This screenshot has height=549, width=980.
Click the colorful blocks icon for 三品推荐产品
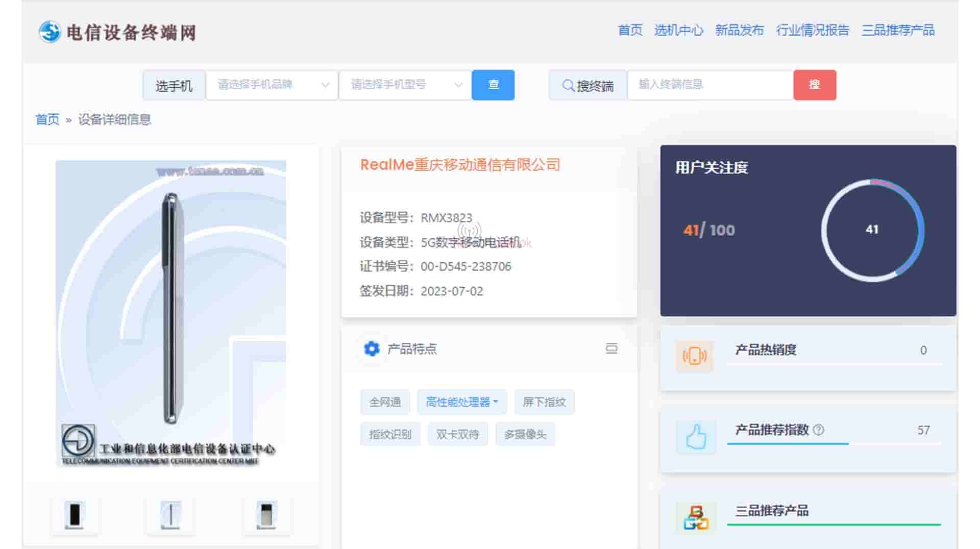(696, 517)
